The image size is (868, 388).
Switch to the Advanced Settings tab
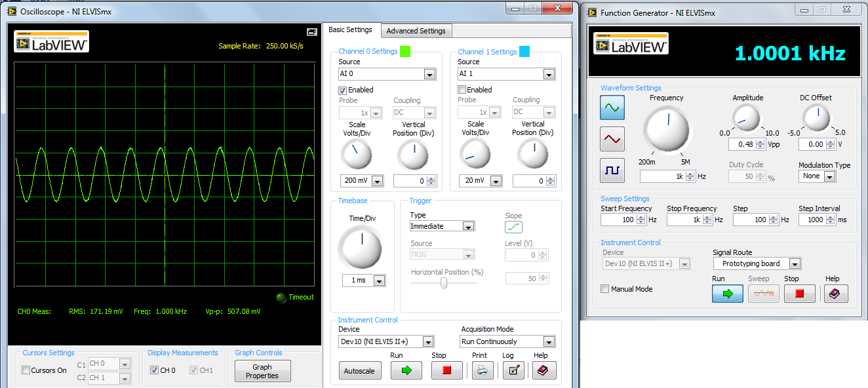tap(416, 31)
